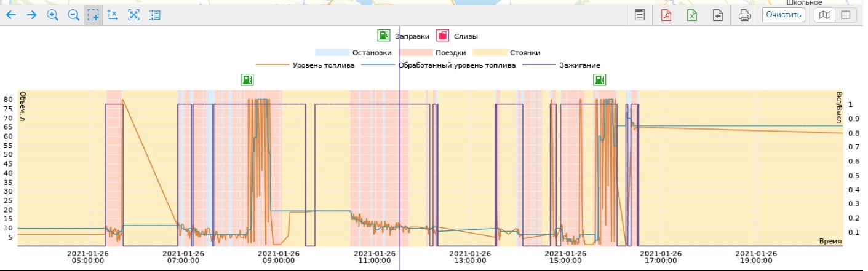Click the reset axes icon
868x271 pixels.
click(113, 15)
